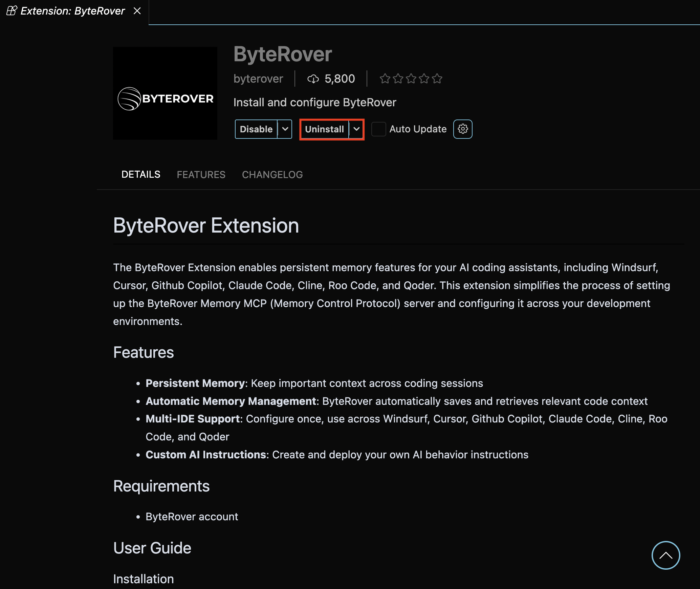This screenshot has width=700, height=589.
Task: Enable Auto Update for ByteRover
Action: tap(379, 129)
